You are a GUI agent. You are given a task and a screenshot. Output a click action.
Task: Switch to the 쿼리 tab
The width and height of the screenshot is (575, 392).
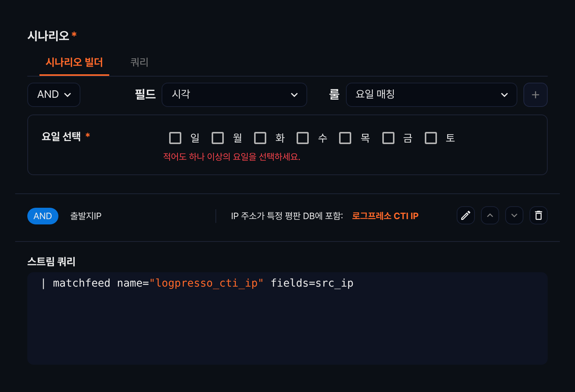point(139,62)
